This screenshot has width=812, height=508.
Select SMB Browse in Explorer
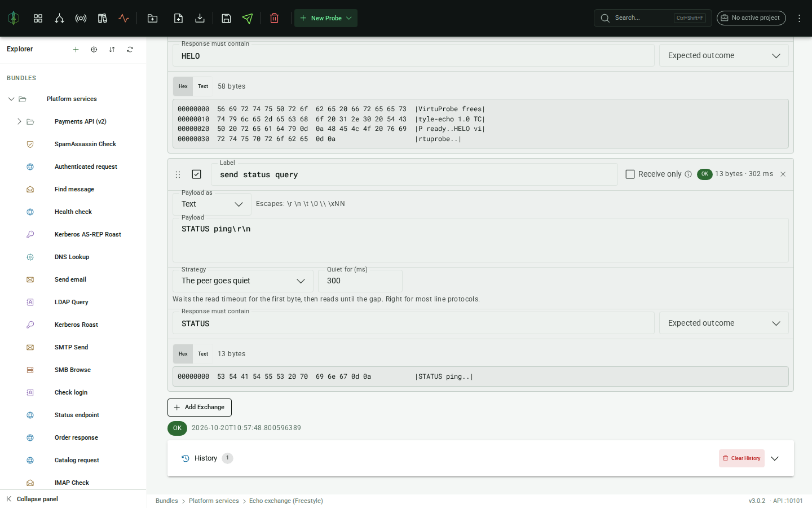click(x=73, y=370)
